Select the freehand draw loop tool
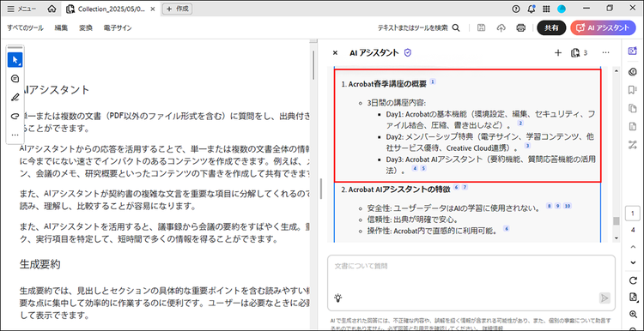The height and width of the screenshot is (331, 644). coord(15,116)
